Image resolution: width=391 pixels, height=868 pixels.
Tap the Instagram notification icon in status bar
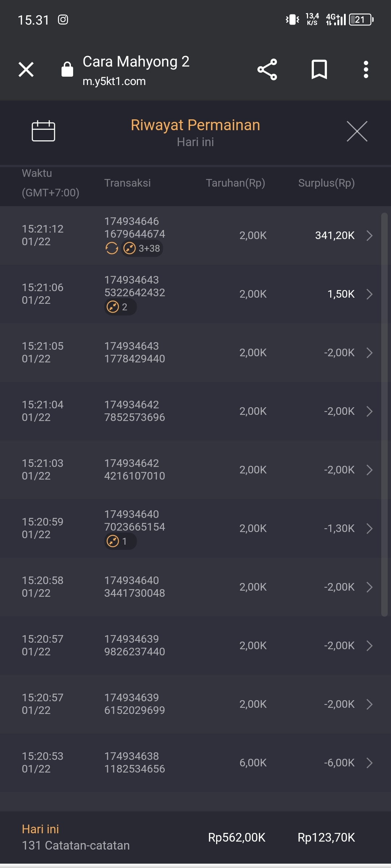(x=63, y=20)
